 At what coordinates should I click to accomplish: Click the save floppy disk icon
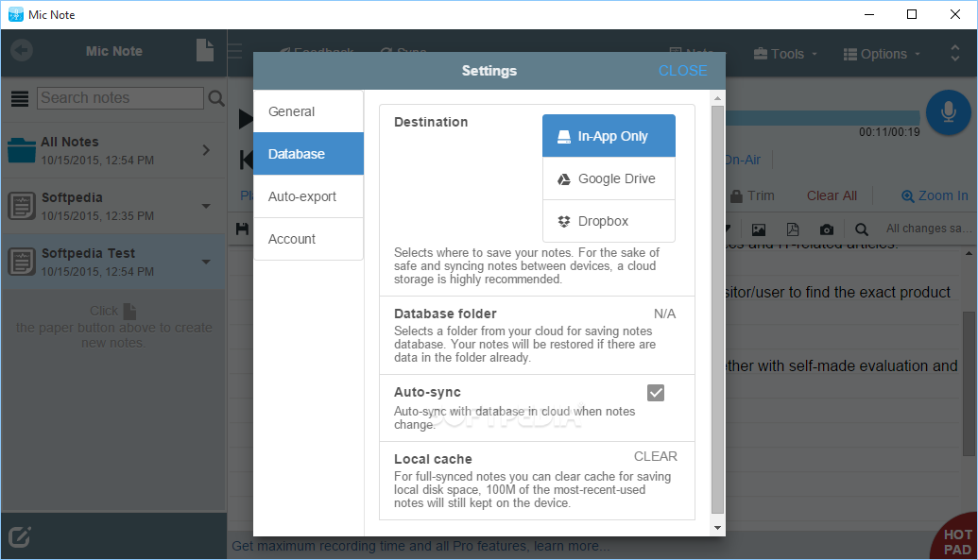tap(242, 229)
